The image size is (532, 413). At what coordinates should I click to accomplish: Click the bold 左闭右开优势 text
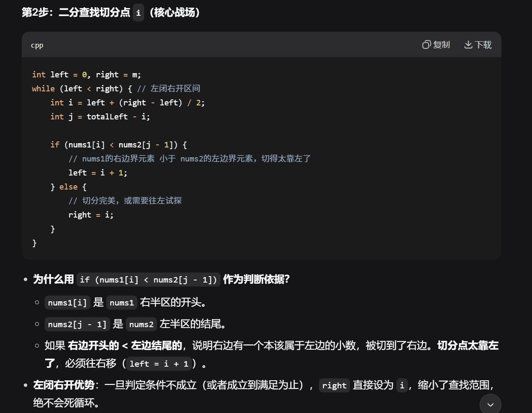click(64, 385)
